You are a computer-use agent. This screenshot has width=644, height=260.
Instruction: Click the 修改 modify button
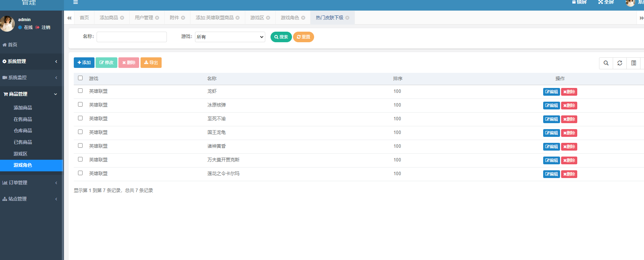click(106, 63)
